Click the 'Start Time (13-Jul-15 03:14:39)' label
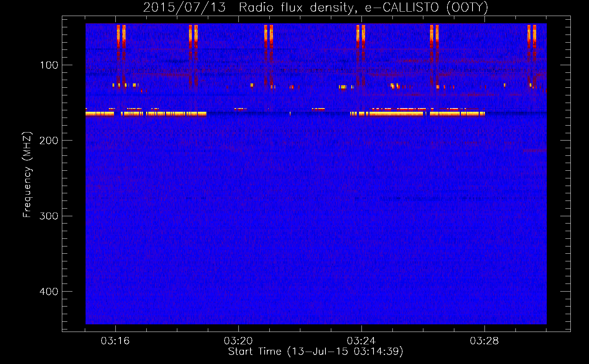This screenshot has height=364, width=589. [x=316, y=352]
